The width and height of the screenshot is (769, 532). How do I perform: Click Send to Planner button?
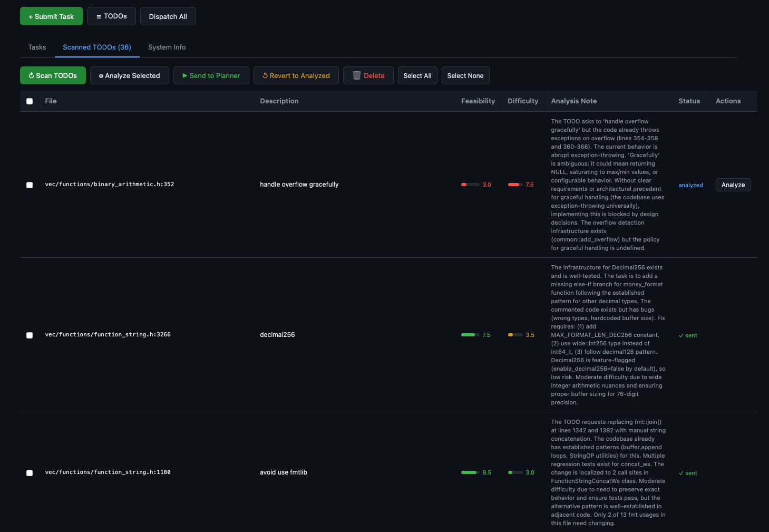[x=211, y=75]
